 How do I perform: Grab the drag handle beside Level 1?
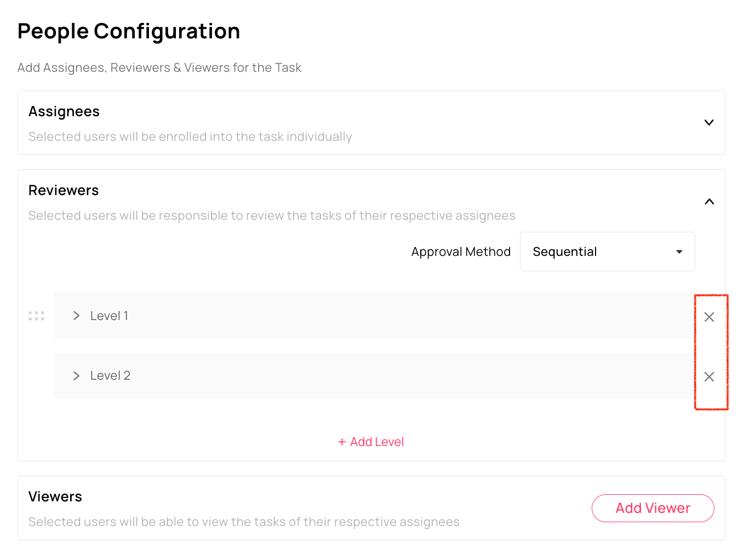click(x=36, y=316)
